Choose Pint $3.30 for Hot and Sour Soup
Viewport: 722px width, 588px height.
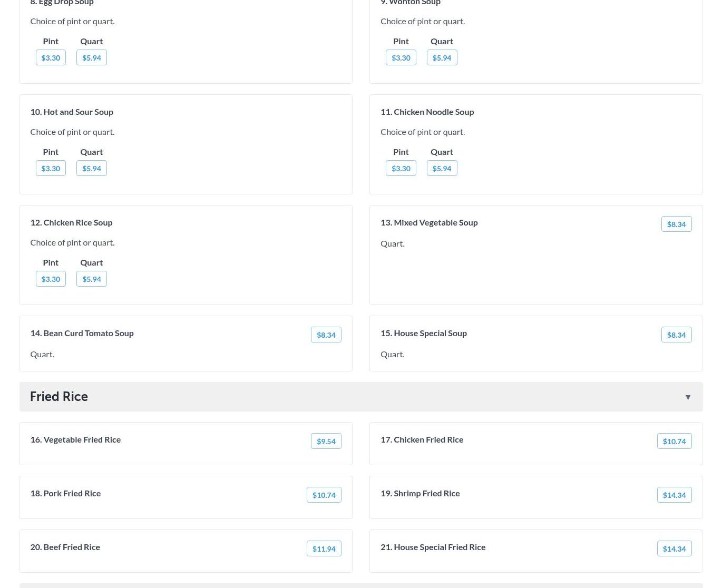tap(51, 168)
